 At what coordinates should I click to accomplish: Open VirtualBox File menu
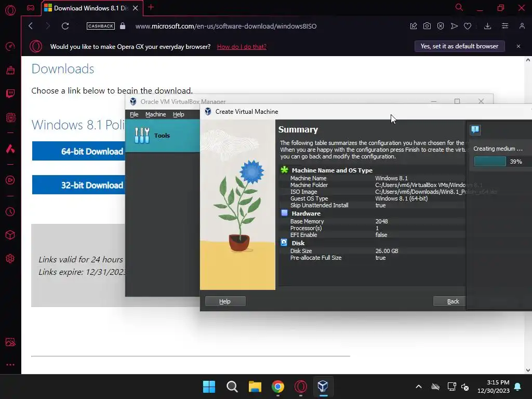click(x=134, y=114)
